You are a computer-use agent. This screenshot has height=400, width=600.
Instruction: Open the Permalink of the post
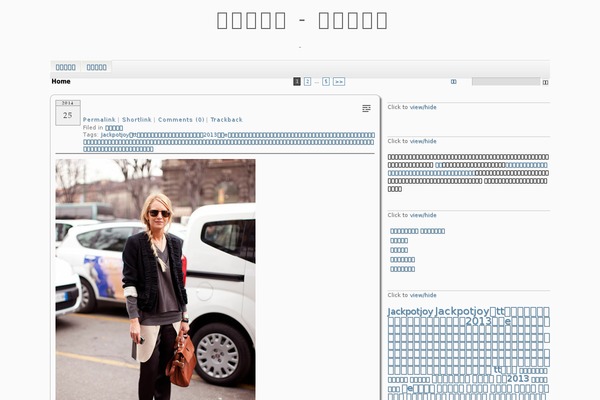[99, 120]
